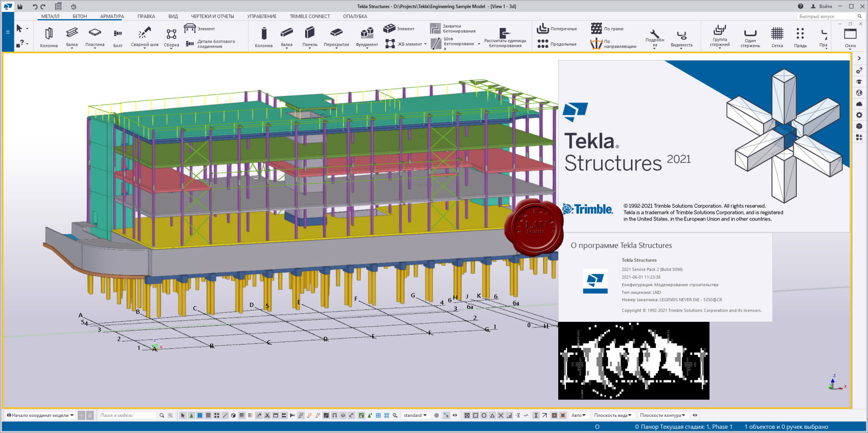Screen dimensions: 868x433
Task: Toggle the triangle midpoint snap switch
Action: pos(492,416)
